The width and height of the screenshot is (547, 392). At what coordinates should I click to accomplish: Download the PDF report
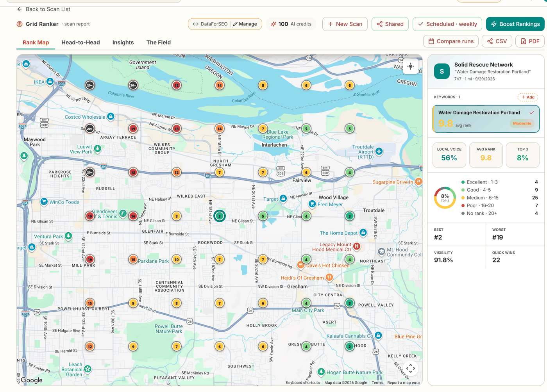pos(530,41)
